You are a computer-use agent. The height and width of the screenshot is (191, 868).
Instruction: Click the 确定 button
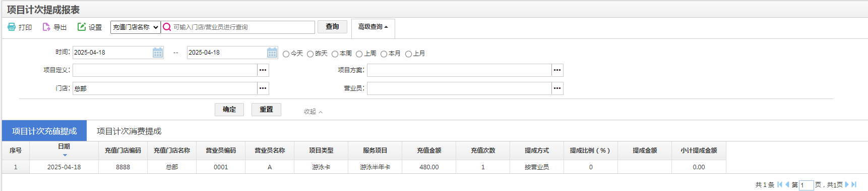coord(229,110)
